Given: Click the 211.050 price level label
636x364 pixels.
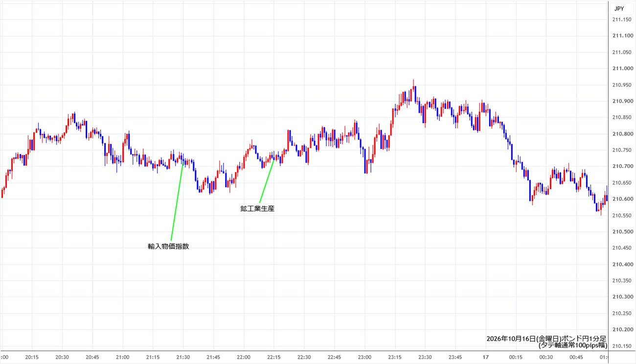Looking at the screenshot, I should pyautogui.click(x=621, y=52).
